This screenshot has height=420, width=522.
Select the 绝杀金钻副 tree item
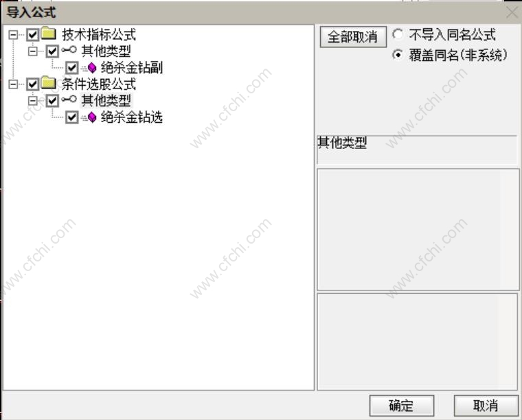(132, 68)
